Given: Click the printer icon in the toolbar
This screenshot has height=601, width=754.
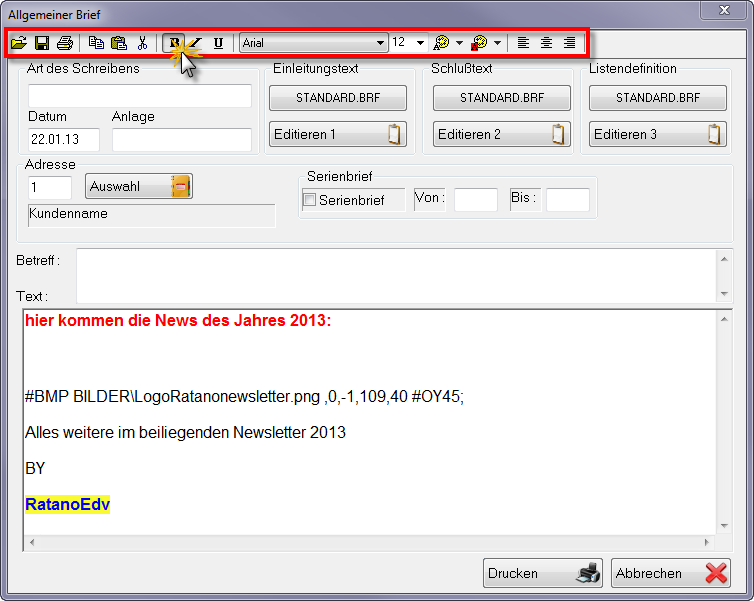Looking at the screenshot, I should point(65,43).
